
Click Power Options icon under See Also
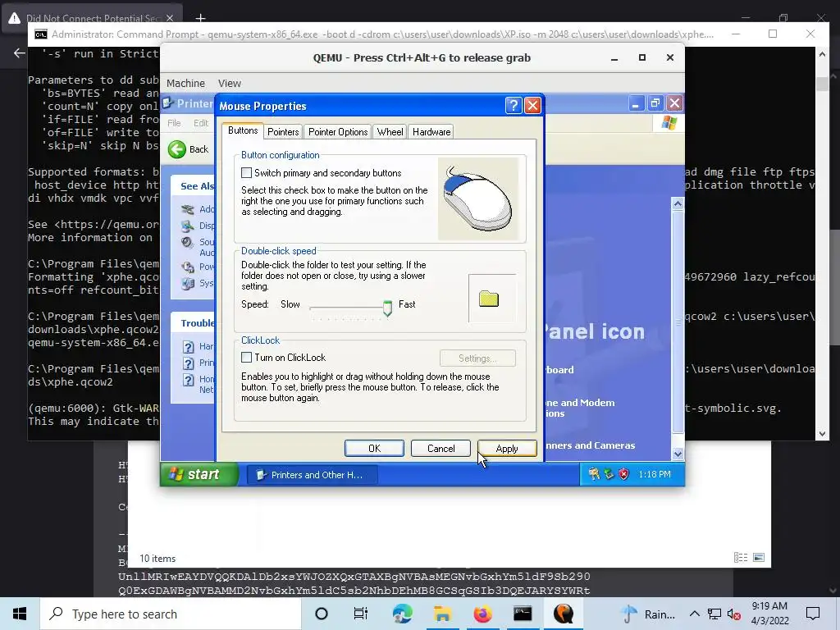pyautogui.click(x=188, y=267)
